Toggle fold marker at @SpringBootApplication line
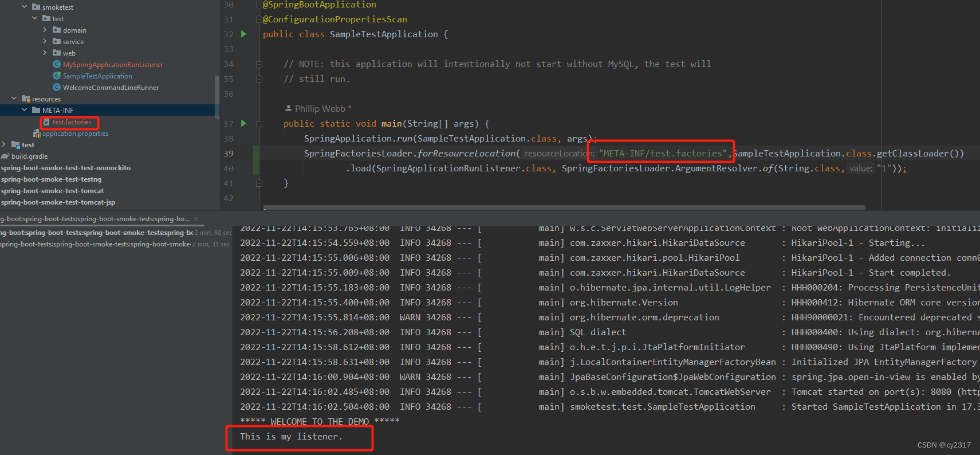The image size is (980, 455). pos(259,5)
